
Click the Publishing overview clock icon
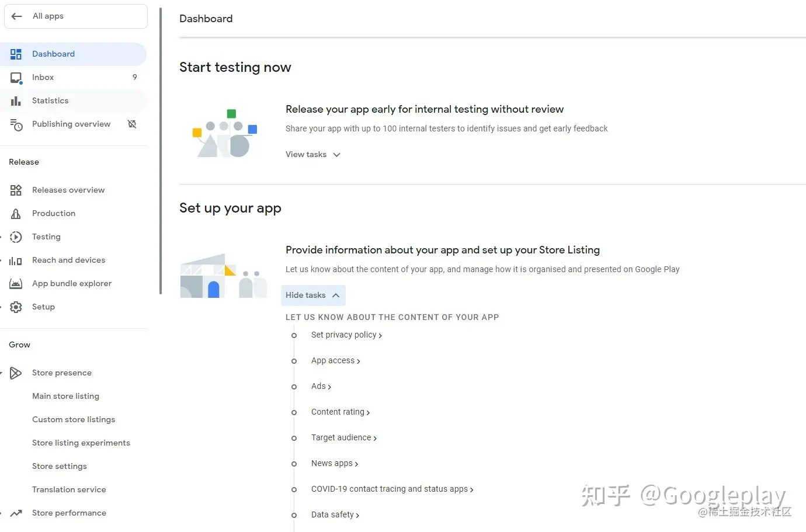[16, 124]
